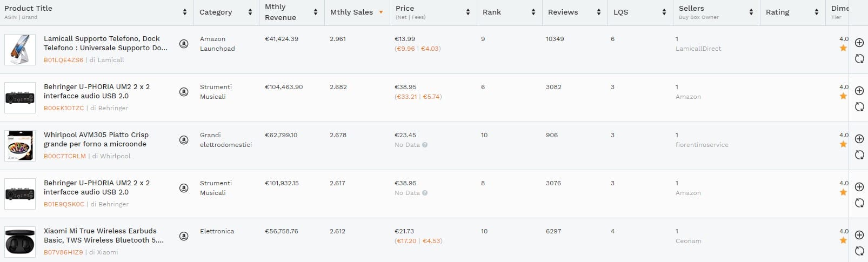The width and height of the screenshot is (868, 262).
Task: Toggle the Mthly Sales descending sort arrow
Action: (381, 12)
